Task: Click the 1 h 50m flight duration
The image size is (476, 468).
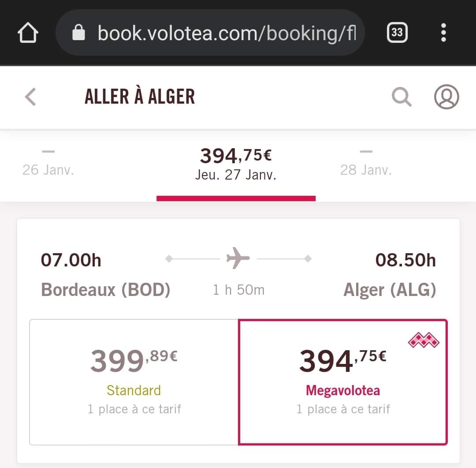Action: (x=238, y=290)
